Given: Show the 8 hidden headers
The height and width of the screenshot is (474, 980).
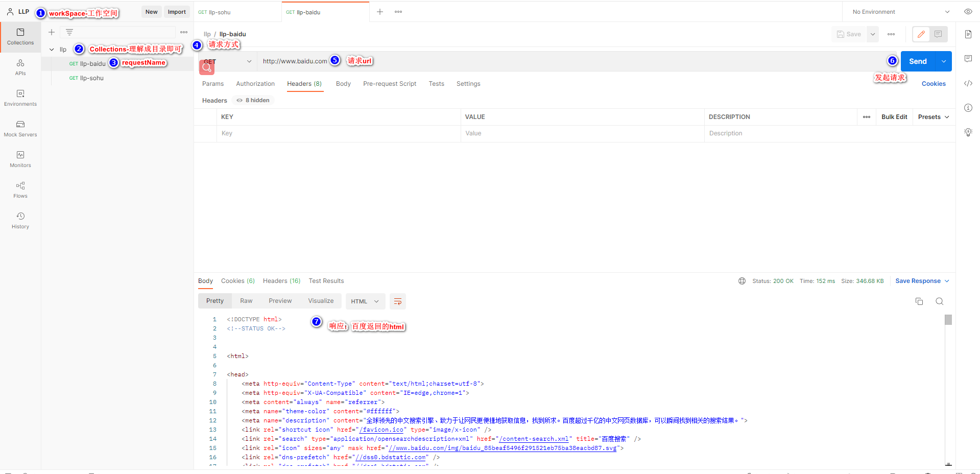Looking at the screenshot, I should click(x=253, y=100).
